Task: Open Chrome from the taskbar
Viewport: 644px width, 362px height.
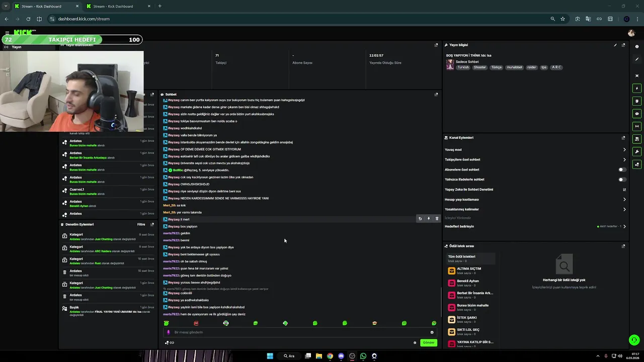Action: coord(330,356)
